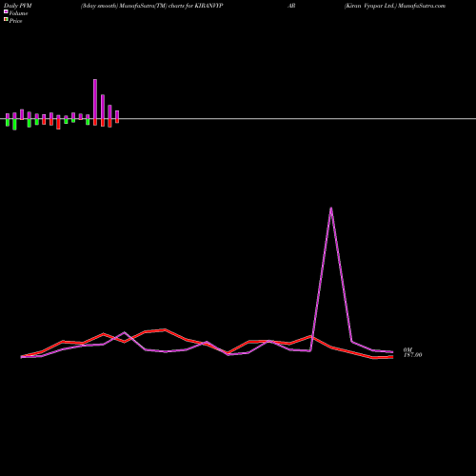Click the tallest magenta volume bar
The image size is (476, 476).
pos(95,99)
